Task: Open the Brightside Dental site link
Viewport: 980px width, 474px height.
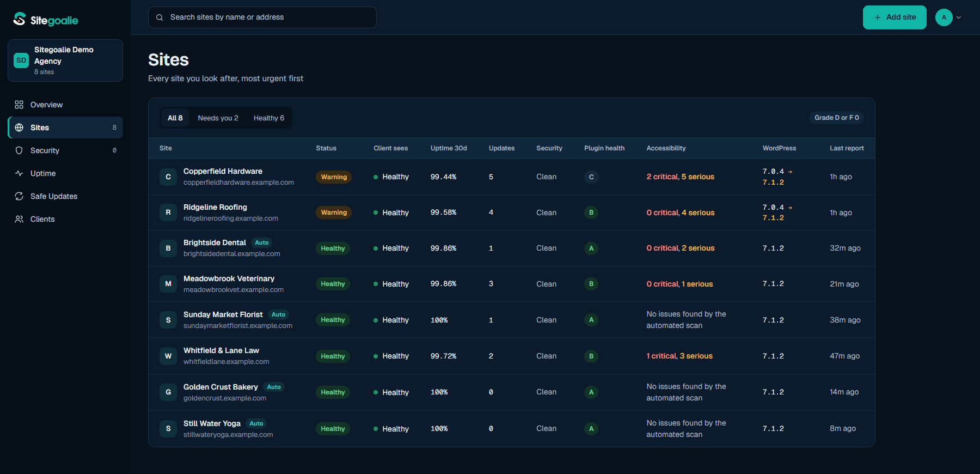Action: click(215, 242)
